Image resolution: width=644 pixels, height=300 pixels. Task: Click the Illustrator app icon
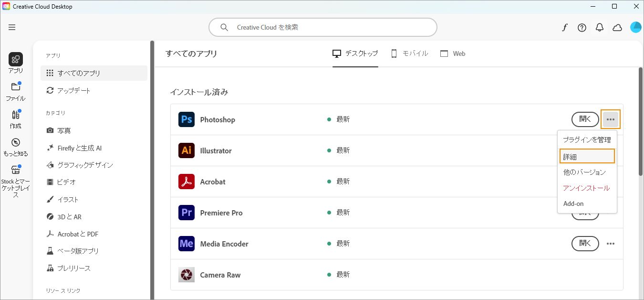(187, 150)
